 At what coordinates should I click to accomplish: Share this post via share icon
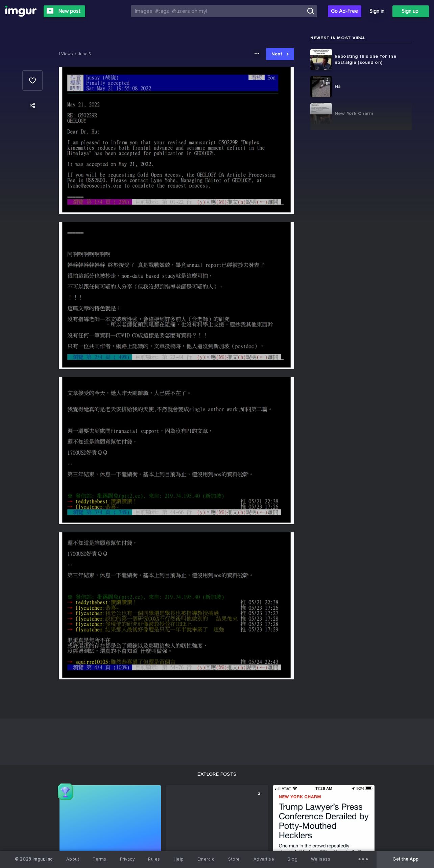click(32, 105)
